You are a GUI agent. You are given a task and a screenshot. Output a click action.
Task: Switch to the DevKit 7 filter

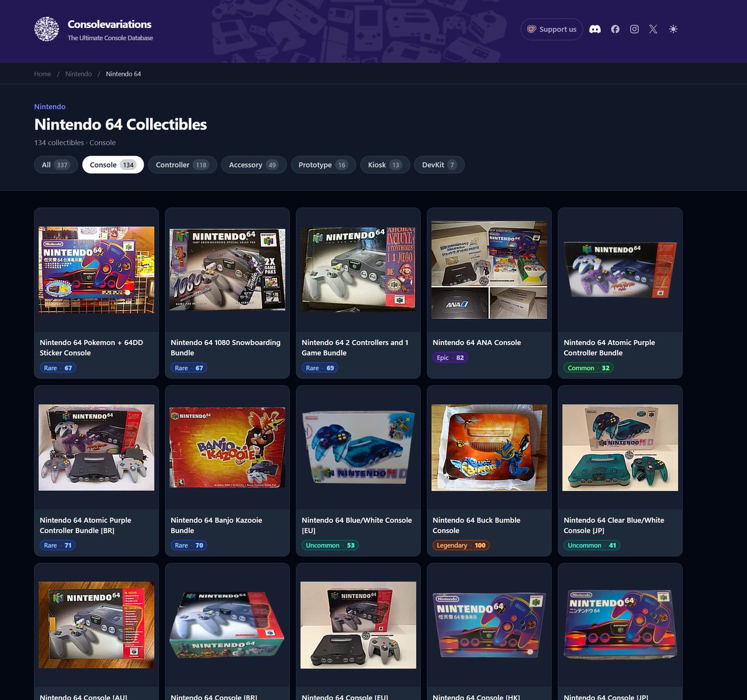(439, 165)
